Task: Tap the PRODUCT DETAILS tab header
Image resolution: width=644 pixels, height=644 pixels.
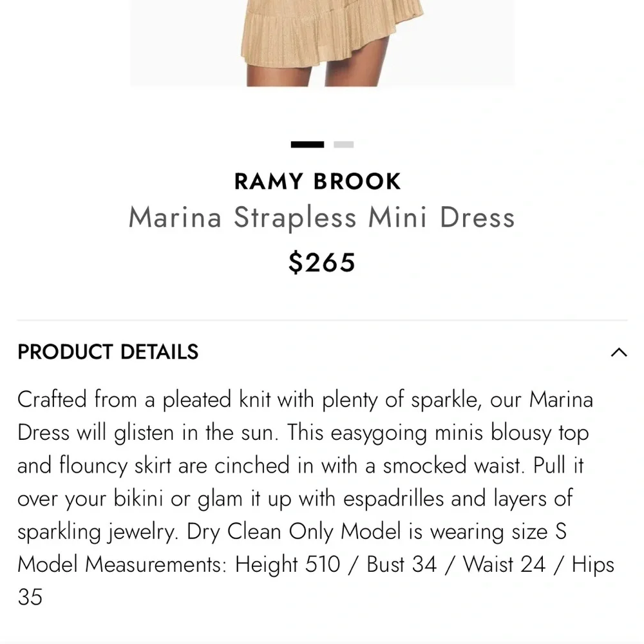Action: click(108, 352)
